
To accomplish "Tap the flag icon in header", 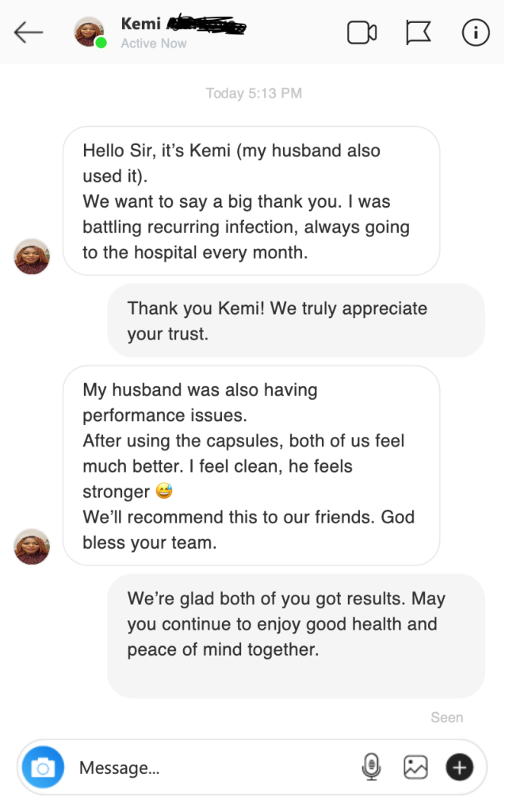I will [418, 32].
